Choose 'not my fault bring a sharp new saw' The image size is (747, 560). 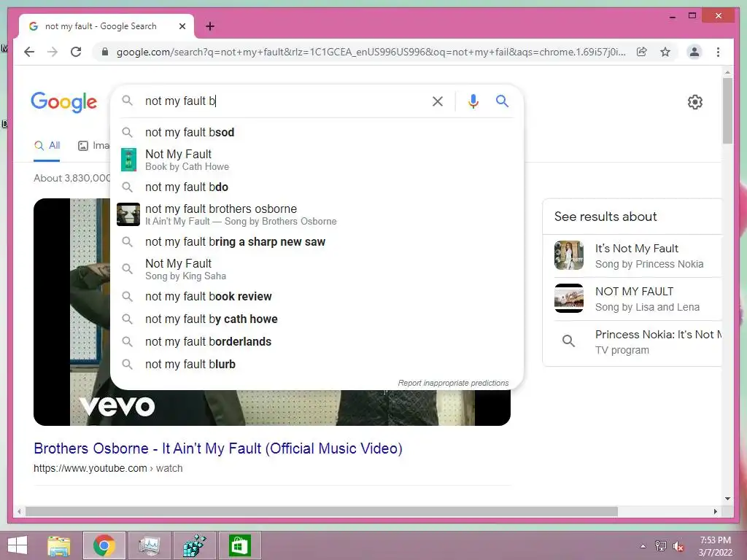click(317, 242)
